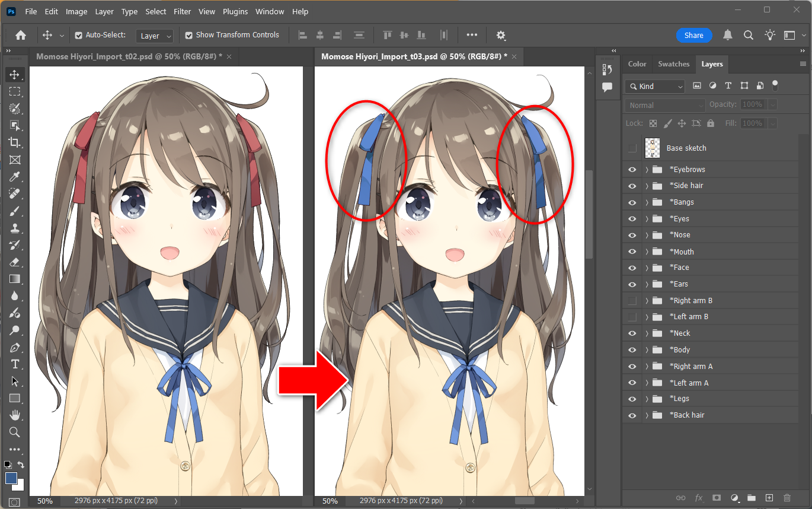This screenshot has width=812, height=509.
Task: Select the Hand tool
Action: coord(15,415)
